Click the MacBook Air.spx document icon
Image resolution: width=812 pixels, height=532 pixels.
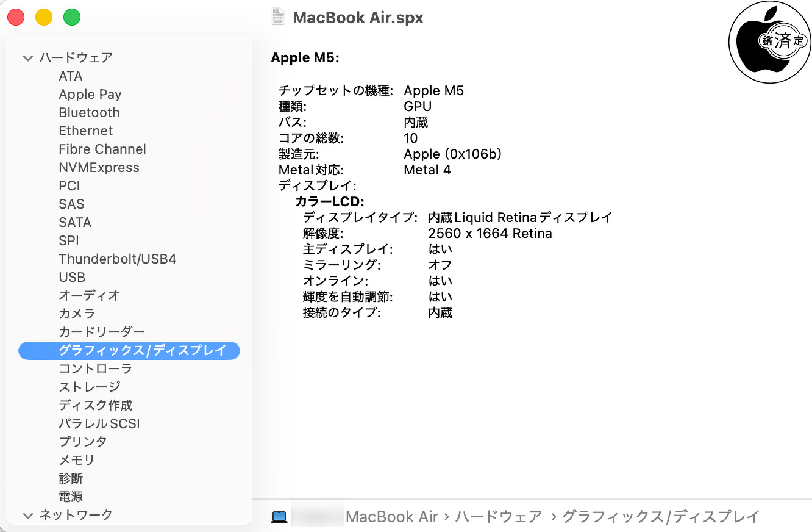coord(278,16)
